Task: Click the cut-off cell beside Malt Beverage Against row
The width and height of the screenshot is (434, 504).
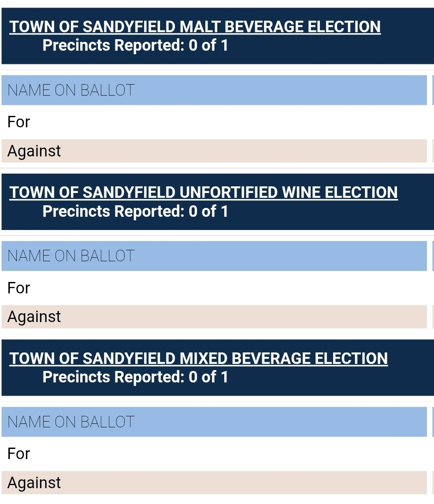Action: [433, 151]
